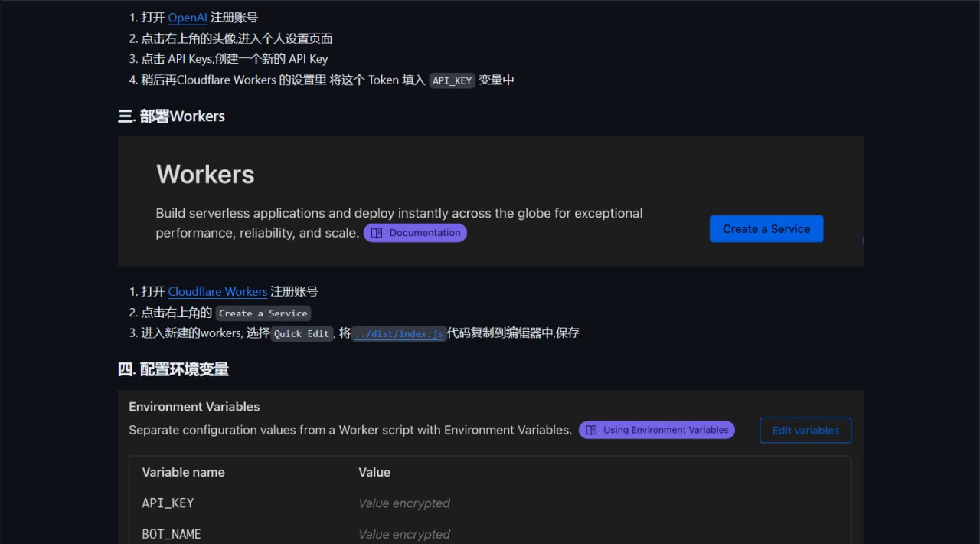The image size is (980, 544).
Task: Open the Cloudflare Workers link
Action: pyautogui.click(x=217, y=292)
